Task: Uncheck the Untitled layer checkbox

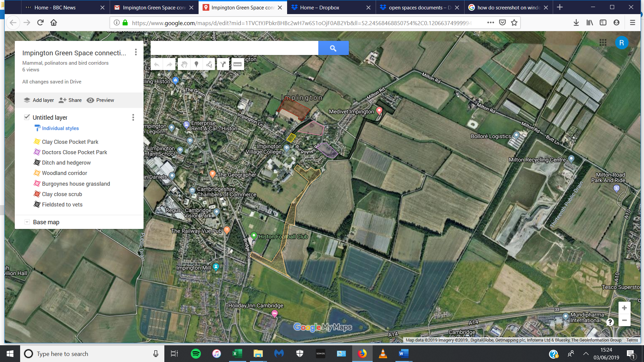Action: 27,117
